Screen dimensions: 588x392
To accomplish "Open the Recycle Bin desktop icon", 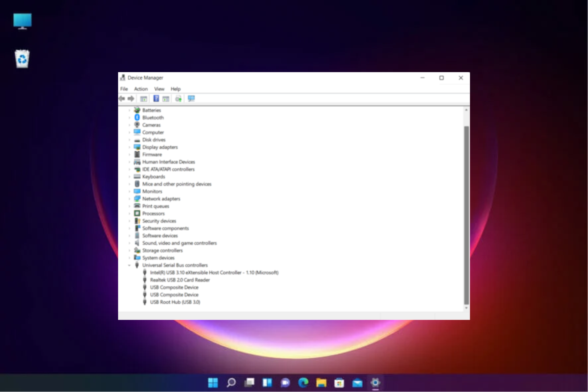I will pos(22,59).
